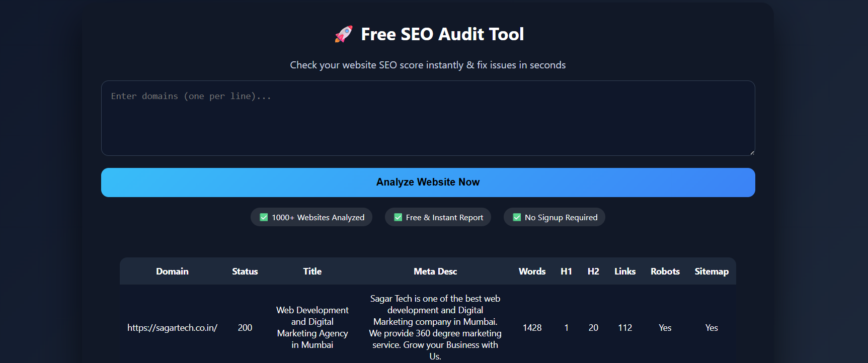Click the Links count value 112
The width and height of the screenshot is (868, 363).
click(625, 328)
